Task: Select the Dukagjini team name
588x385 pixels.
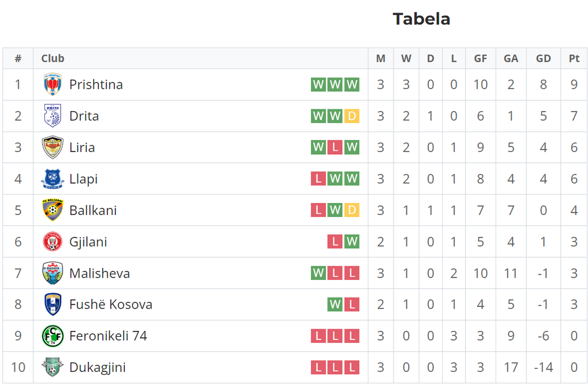Action: [x=97, y=367]
